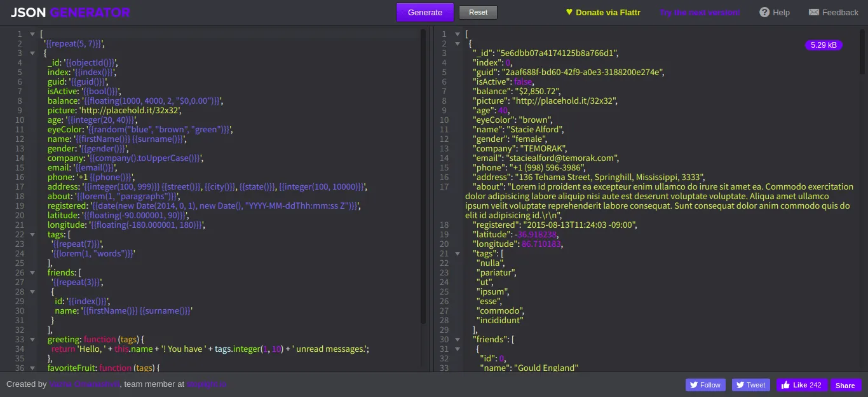Collapse the "friends" array in the generated output
The width and height of the screenshot is (868, 397).
point(456,340)
